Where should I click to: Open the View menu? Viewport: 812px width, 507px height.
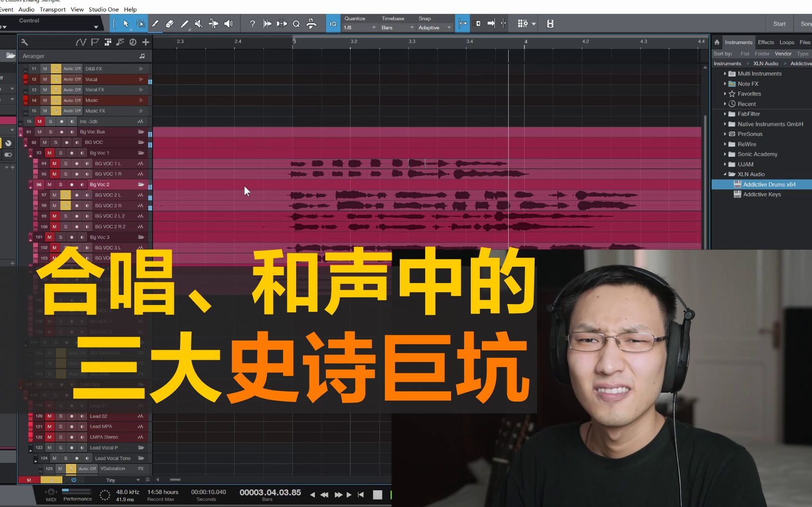[x=77, y=9]
